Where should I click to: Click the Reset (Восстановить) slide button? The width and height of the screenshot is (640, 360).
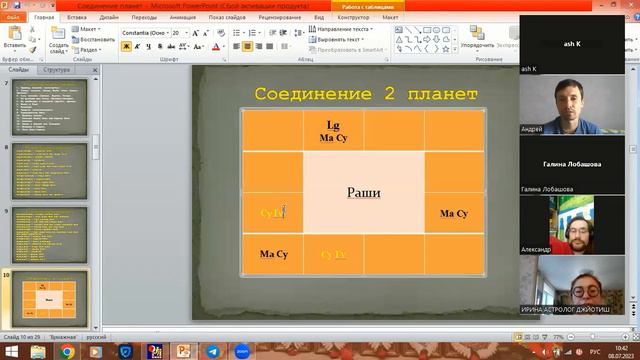coord(93,40)
